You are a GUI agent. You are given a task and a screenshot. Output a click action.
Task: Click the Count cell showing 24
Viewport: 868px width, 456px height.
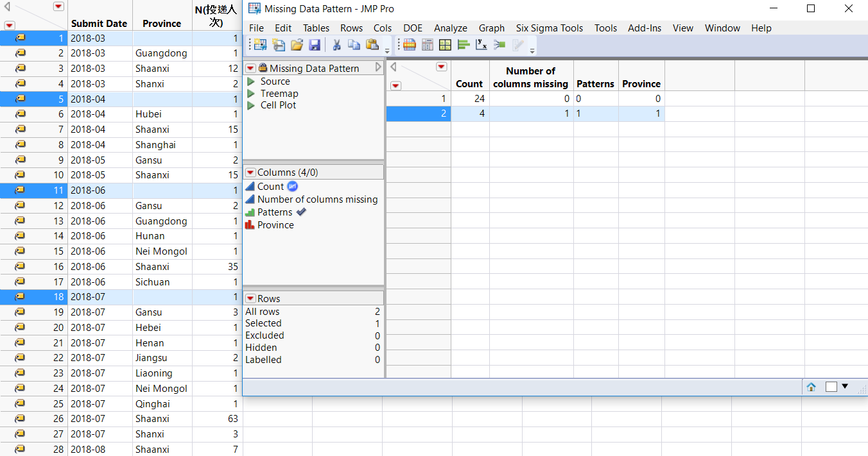click(x=470, y=99)
